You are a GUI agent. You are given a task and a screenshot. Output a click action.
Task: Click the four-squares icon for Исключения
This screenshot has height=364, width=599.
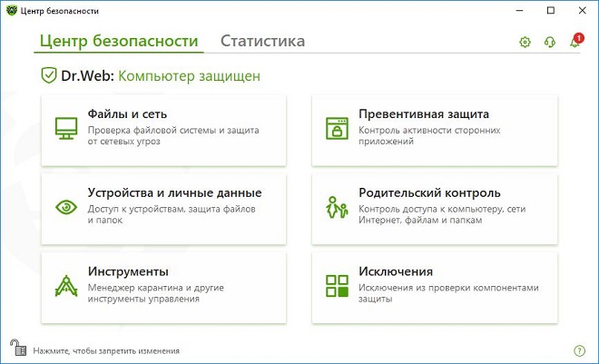337,286
